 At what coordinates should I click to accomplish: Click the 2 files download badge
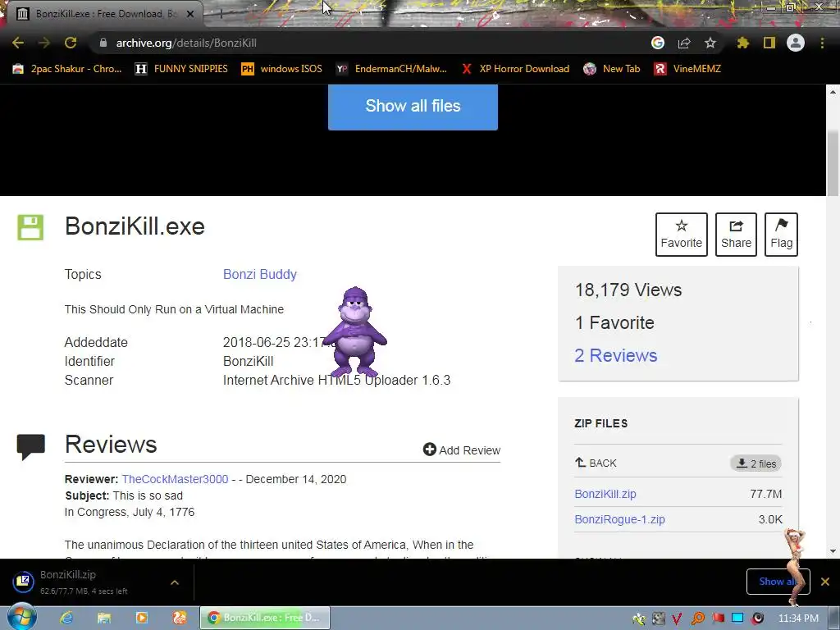click(x=756, y=463)
